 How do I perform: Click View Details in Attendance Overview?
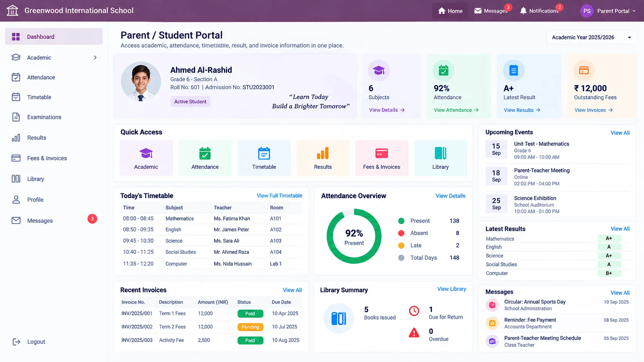click(x=451, y=196)
